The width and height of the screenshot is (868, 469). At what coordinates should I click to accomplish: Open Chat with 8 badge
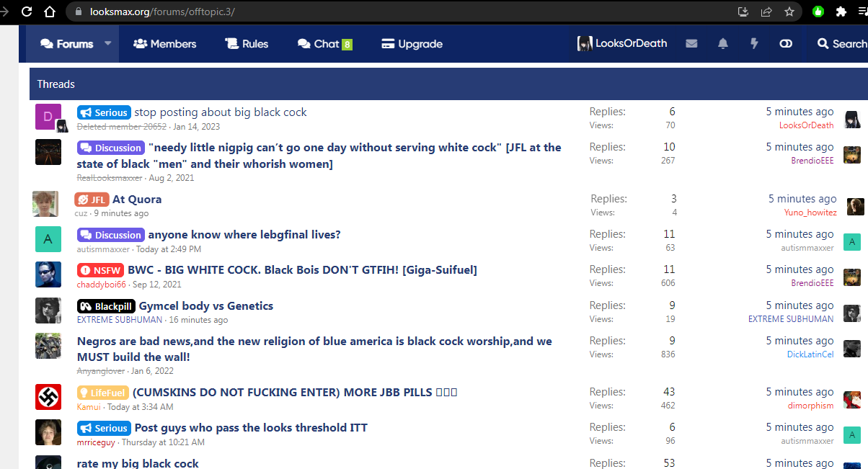(324, 44)
